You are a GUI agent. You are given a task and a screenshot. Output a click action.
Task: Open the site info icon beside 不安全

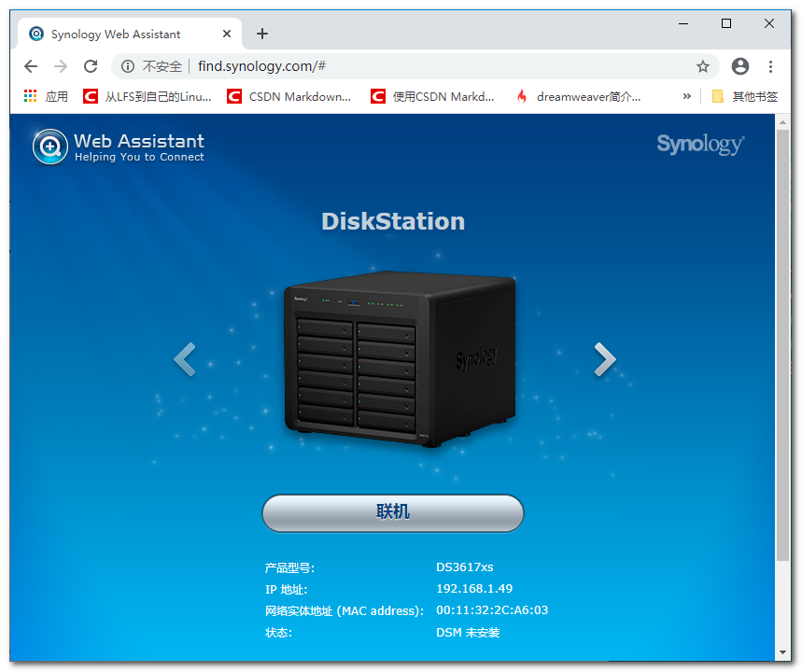(x=128, y=66)
